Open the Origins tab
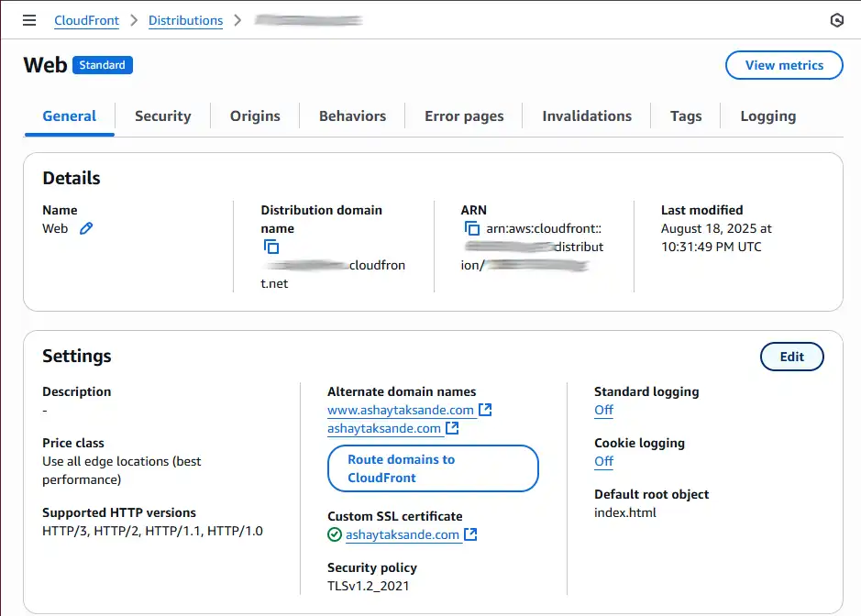 click(255, 116)
